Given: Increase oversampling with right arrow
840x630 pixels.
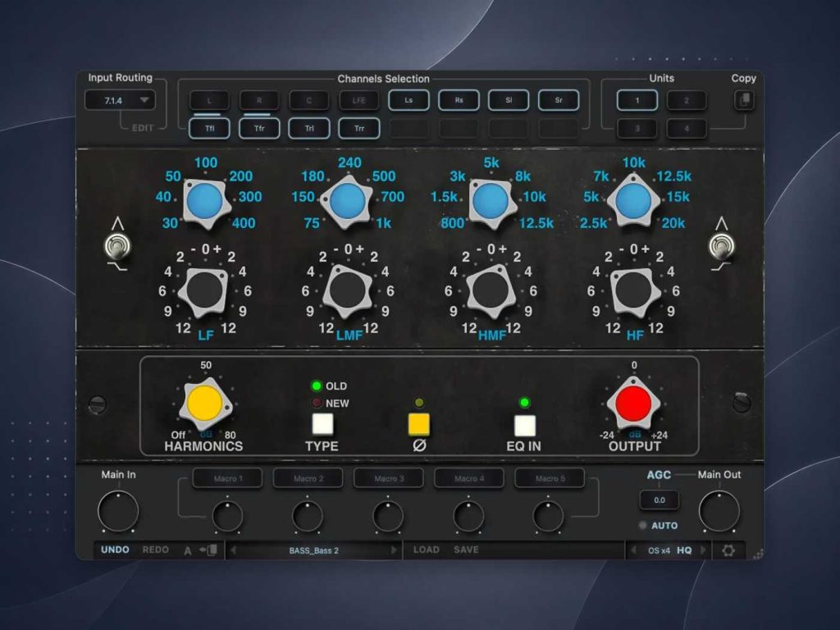Looking at the screenshot, I should (704, 550).
